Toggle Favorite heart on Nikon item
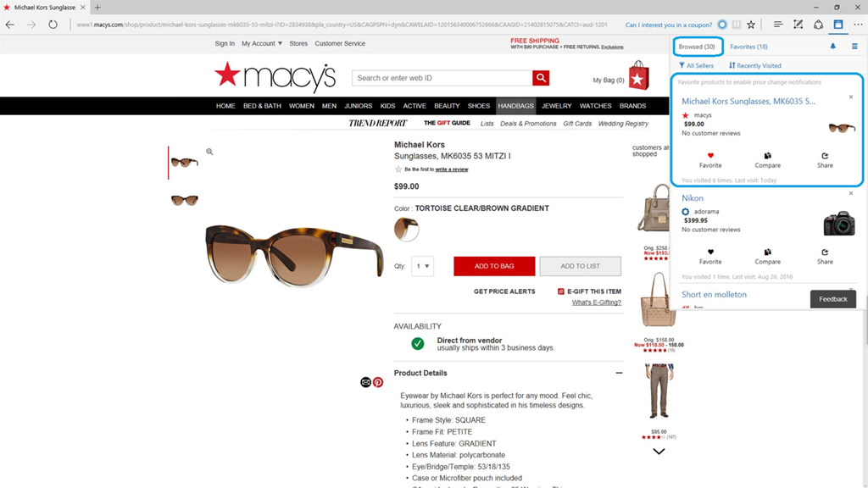Viewport: 868px width, 488px height. point(710,252)
